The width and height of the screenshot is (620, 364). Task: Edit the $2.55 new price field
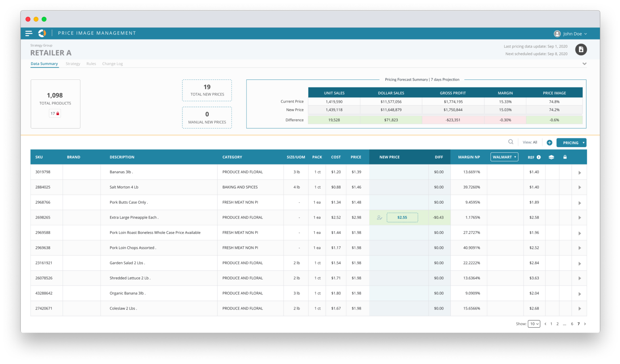[402, 218]
